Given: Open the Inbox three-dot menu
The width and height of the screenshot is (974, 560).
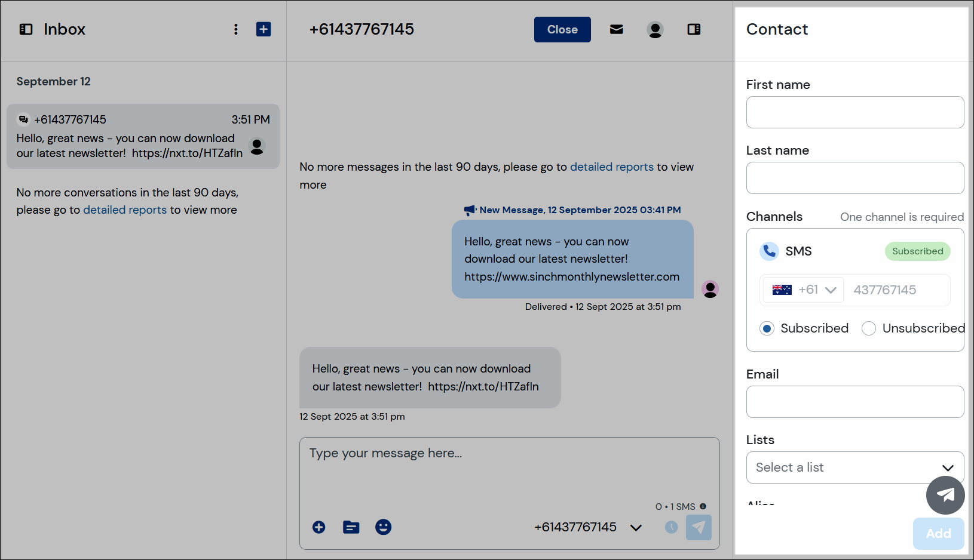Looking at the screenshot, I should point(236,29).
